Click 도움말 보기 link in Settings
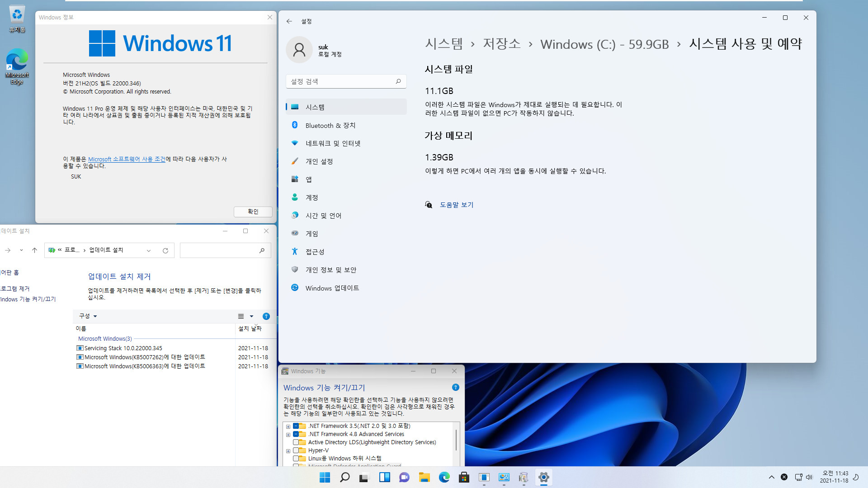The height and width of the screenshot is (488, 868). tap(457, 205)
